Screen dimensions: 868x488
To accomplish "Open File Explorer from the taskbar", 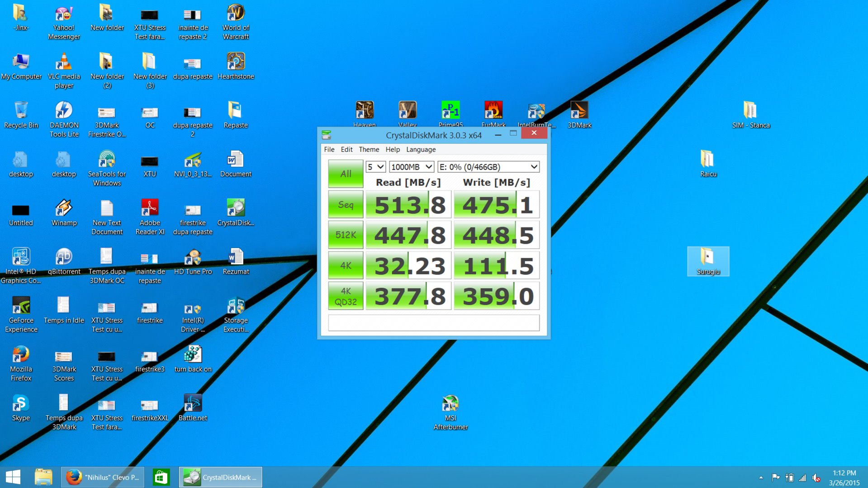I will point(43,477).
